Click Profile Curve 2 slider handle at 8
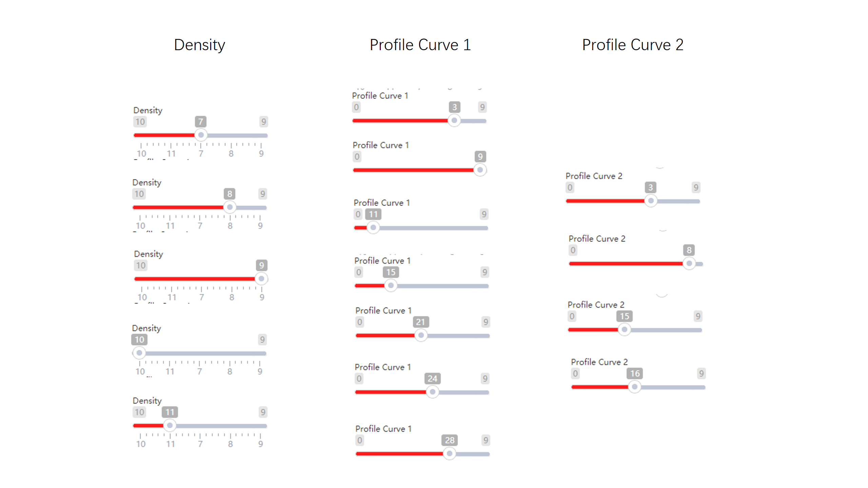 click(x=689, y=263)
